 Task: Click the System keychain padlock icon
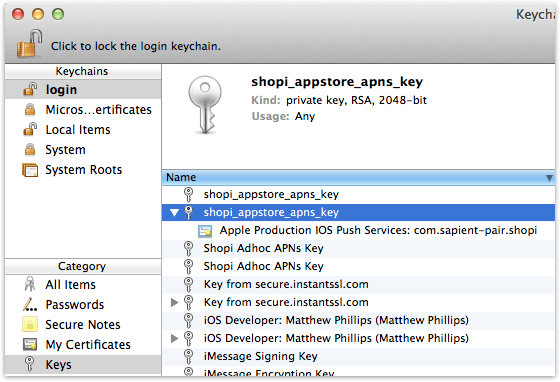click(30, 150)
